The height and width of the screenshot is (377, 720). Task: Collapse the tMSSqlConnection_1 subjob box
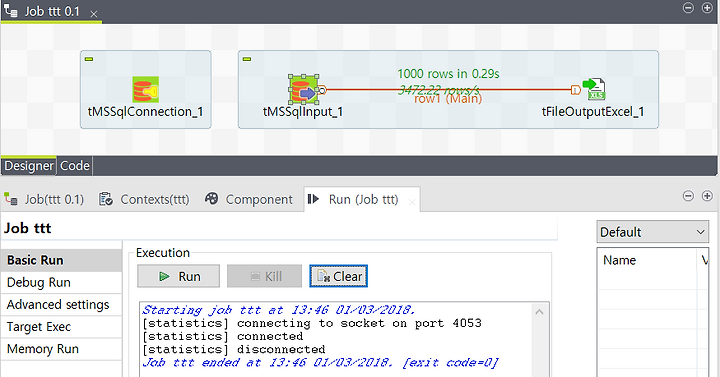pyautogui.click(x=89, y=59)
